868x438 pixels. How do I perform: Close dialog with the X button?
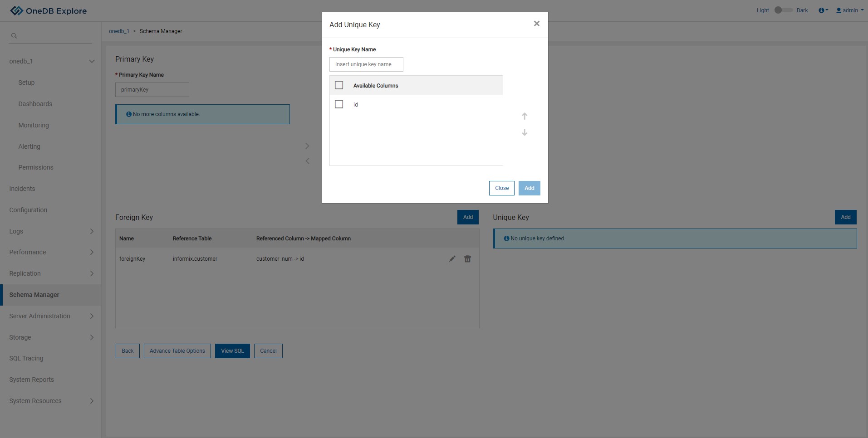coord(537,24)
